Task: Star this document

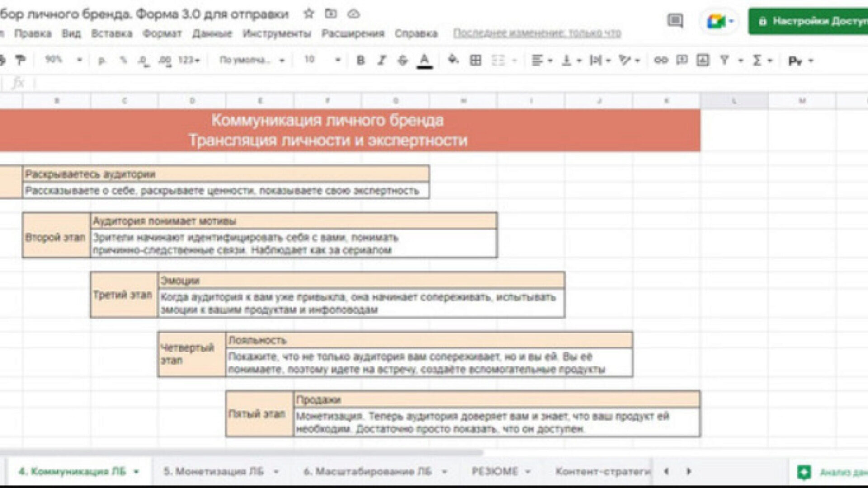Action: coord(309,14)
